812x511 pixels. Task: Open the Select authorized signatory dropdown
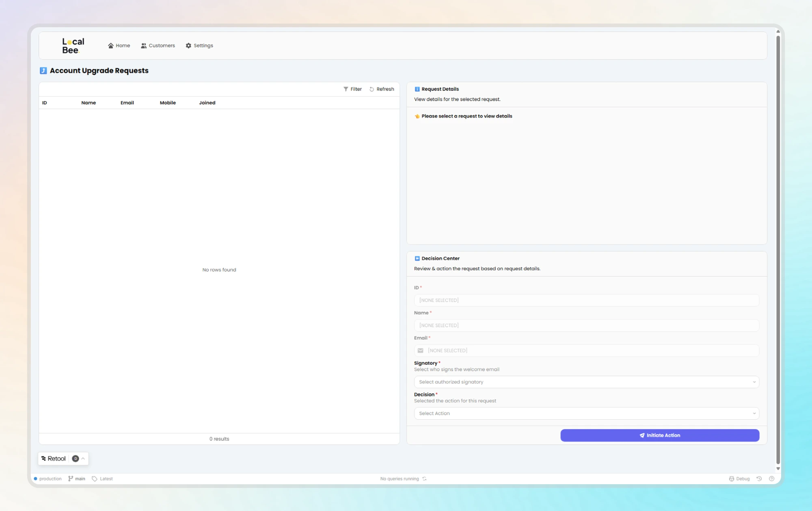point(586,382)
